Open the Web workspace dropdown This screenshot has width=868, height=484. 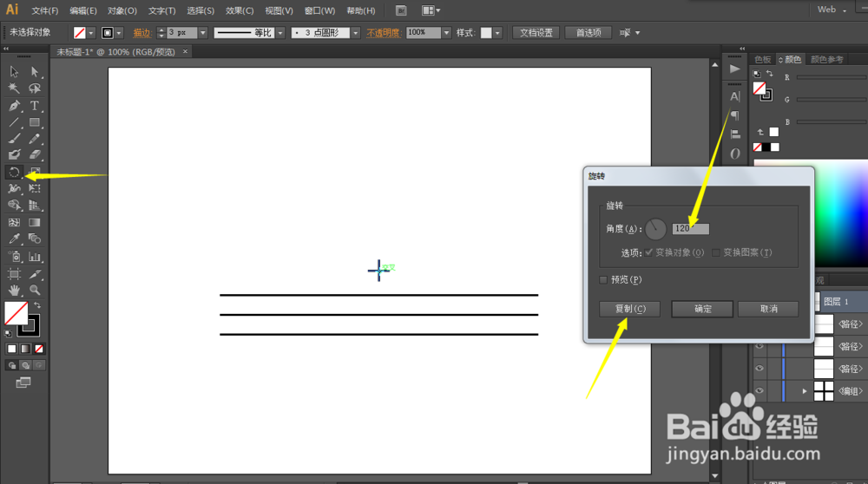click(x=832, y=10)
